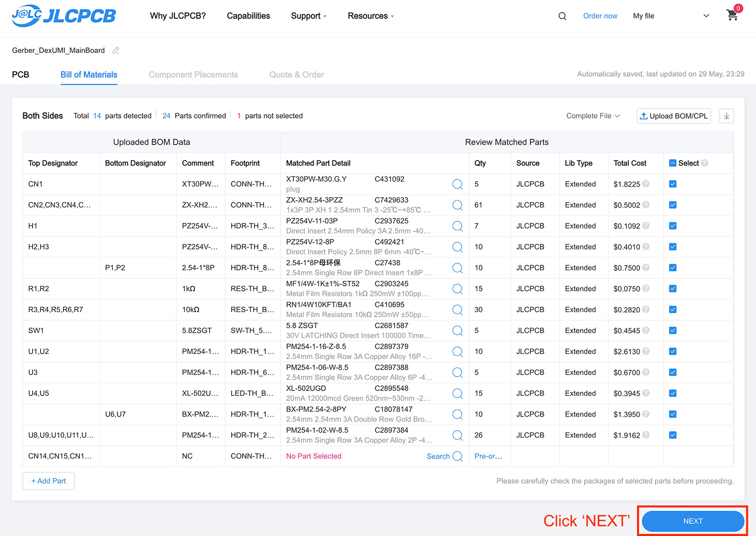Screen dimensions: 756x536
Task: Open My file link
Action: click(x=644, y=16)
